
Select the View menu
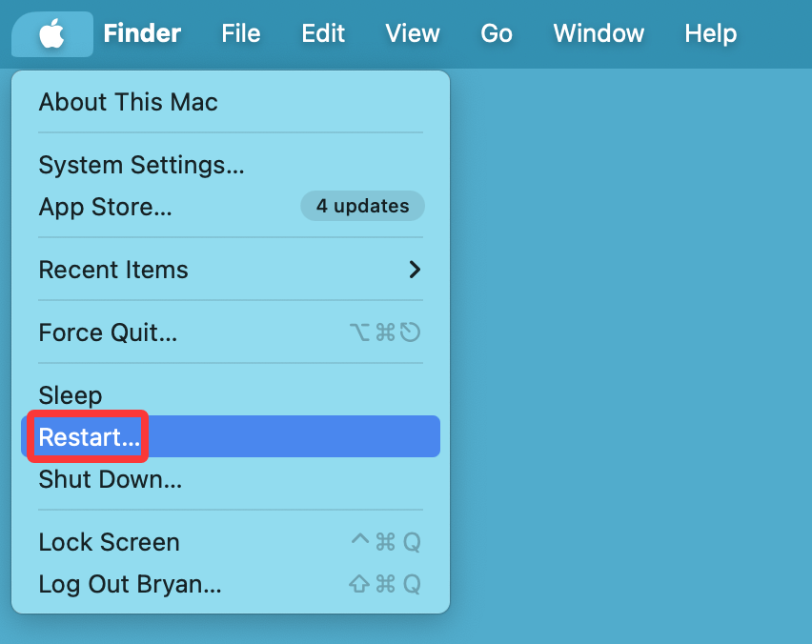click(413, 33)
